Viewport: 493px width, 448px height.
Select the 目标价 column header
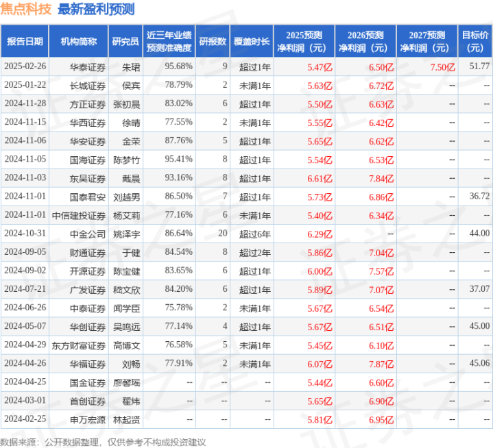475,41
